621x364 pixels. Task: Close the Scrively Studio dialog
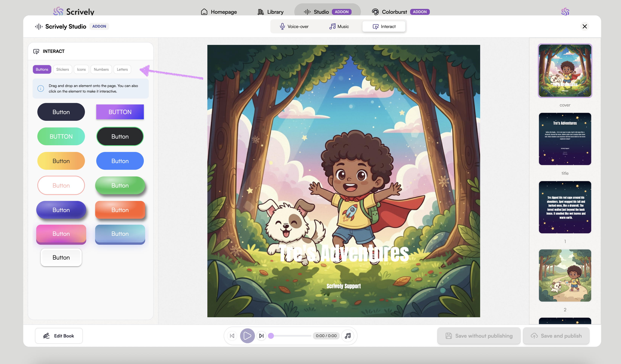[x=585, y=26]
